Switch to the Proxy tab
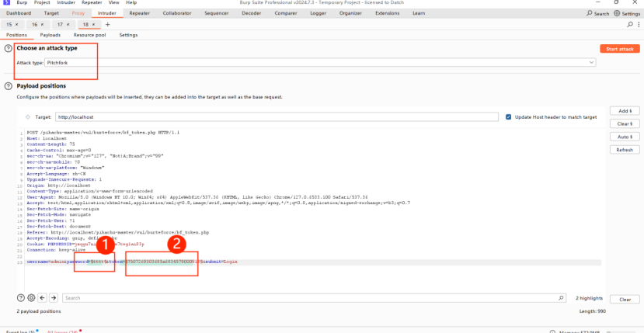The image size is (644, 333). [78, 13]
